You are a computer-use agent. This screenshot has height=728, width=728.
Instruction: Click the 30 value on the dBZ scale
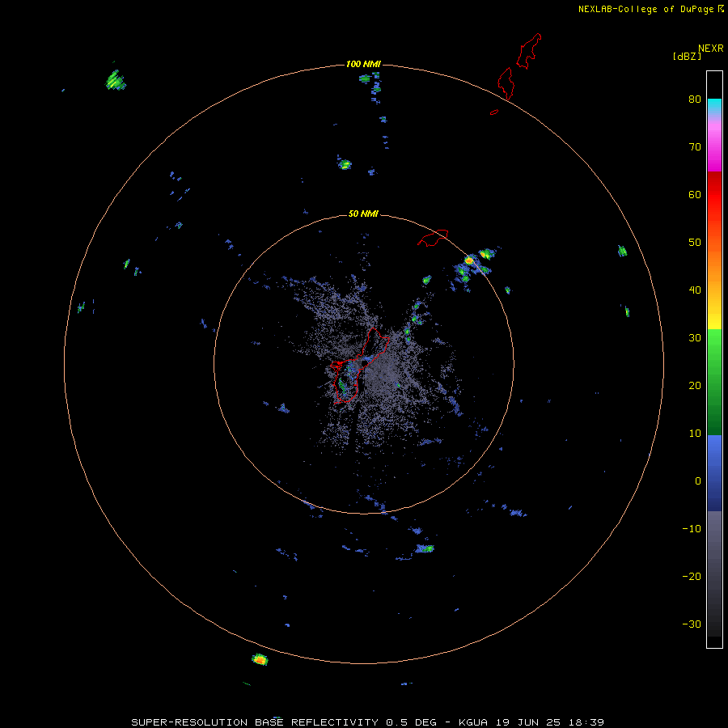pos(695,338)
